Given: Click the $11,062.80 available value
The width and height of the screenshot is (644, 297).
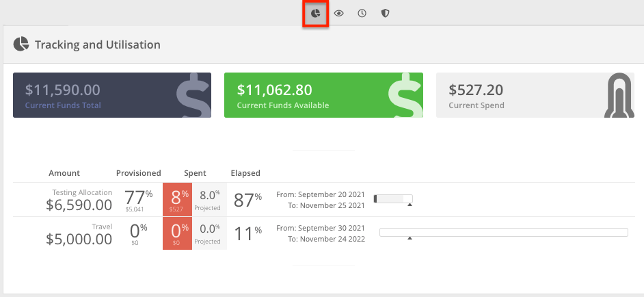Looking at the screenshot, I should pyautogui.click(x=274, y=90).
